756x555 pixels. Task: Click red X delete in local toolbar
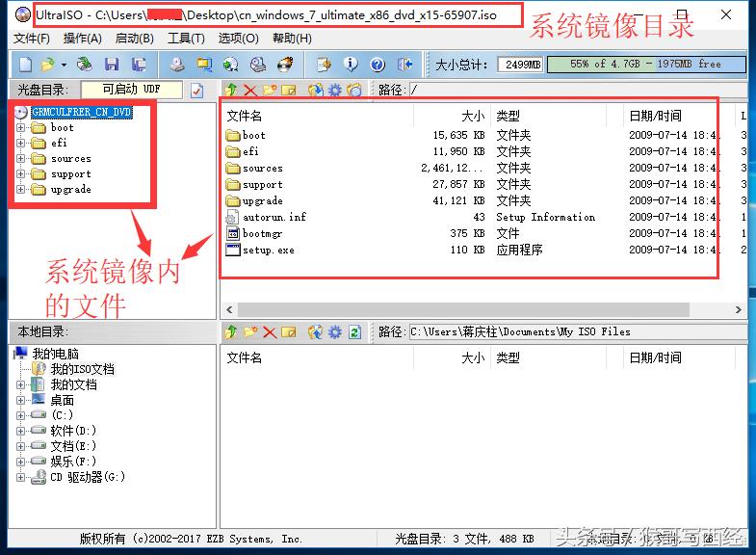click(x=270, y=331)
